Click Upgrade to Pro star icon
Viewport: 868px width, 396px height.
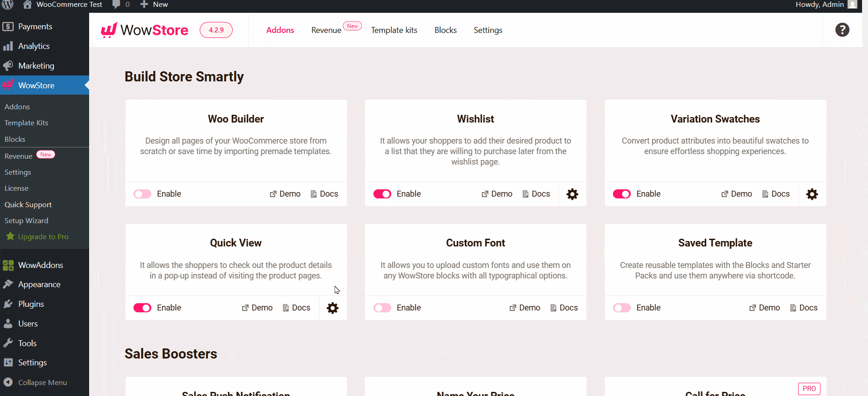tap(10, 236)
